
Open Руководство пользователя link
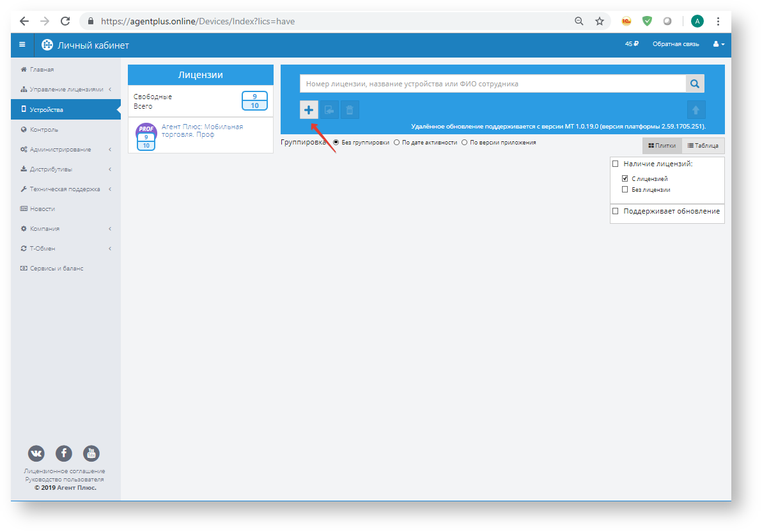(65, 480)
